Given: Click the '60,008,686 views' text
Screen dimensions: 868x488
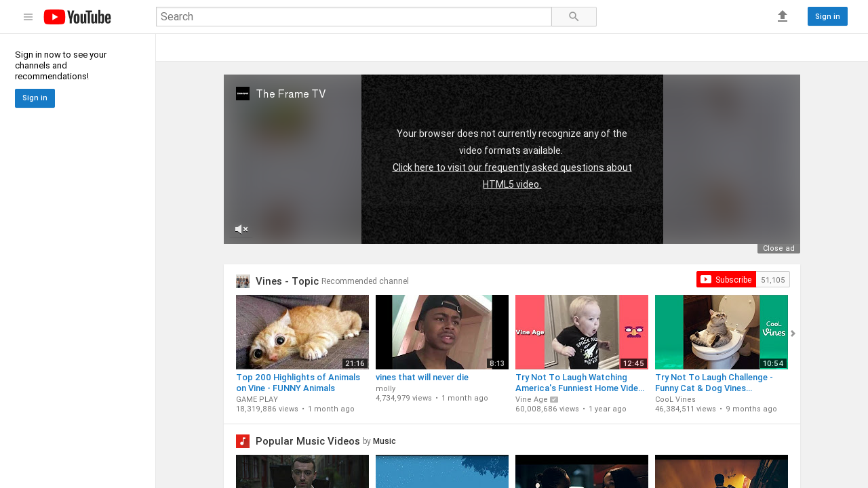Looking at the screenshot, I should [547, 409].
